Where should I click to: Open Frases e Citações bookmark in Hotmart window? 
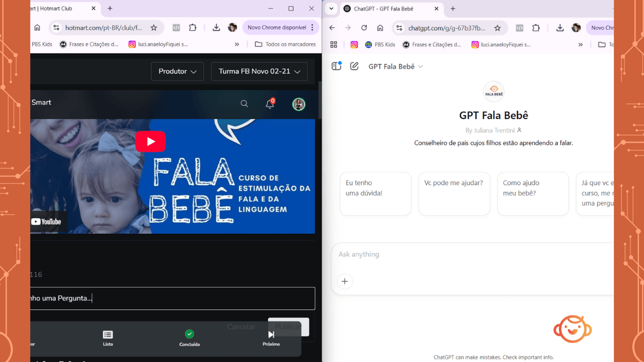click(89, 44)
